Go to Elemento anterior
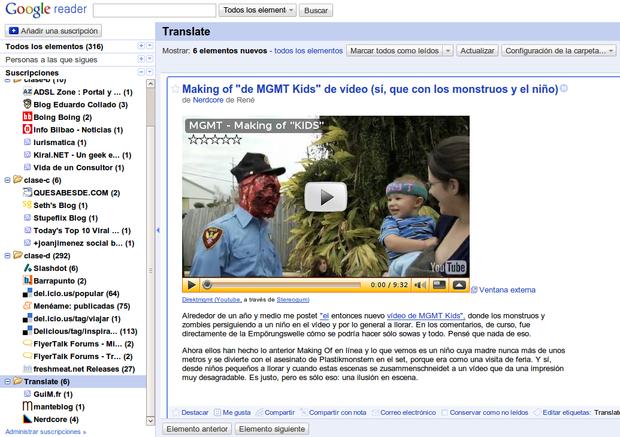This screenshot has width=620, height=437. click(197, 429)
